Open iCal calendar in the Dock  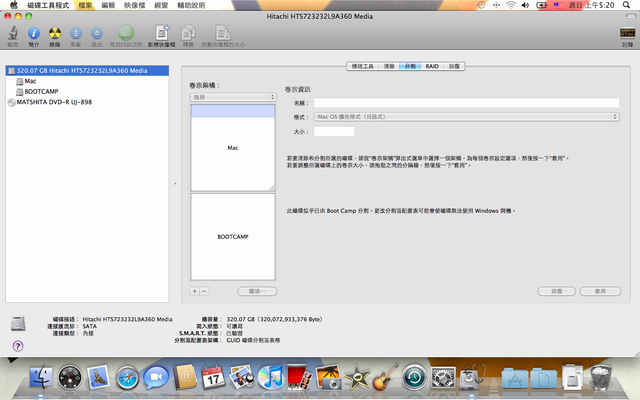point(213,378)
